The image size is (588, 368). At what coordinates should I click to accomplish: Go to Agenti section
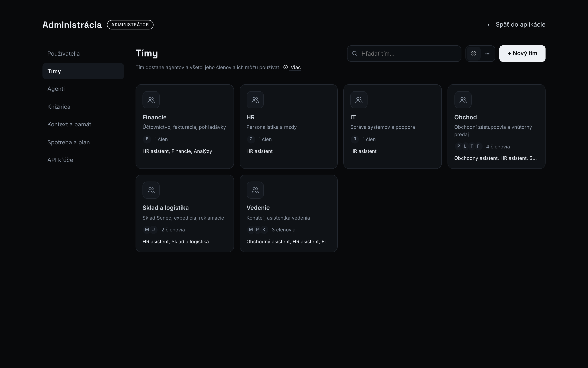pos(83,89)
